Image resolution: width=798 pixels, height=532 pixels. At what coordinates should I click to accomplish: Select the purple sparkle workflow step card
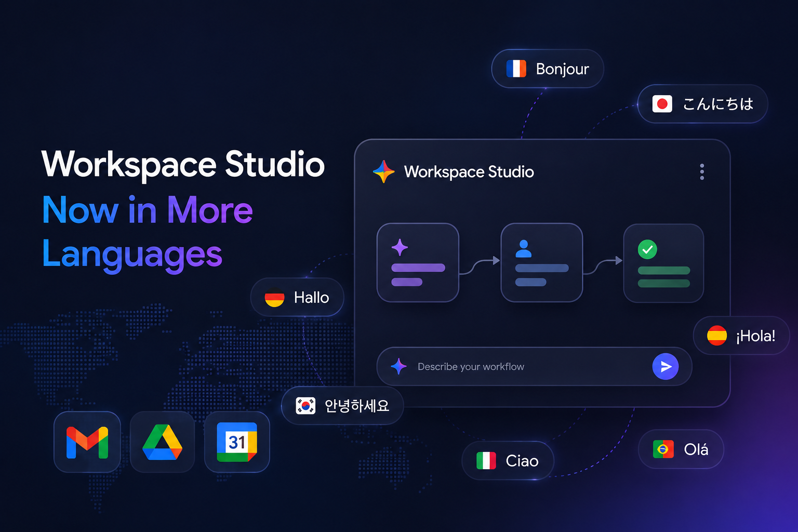[418, 263]
